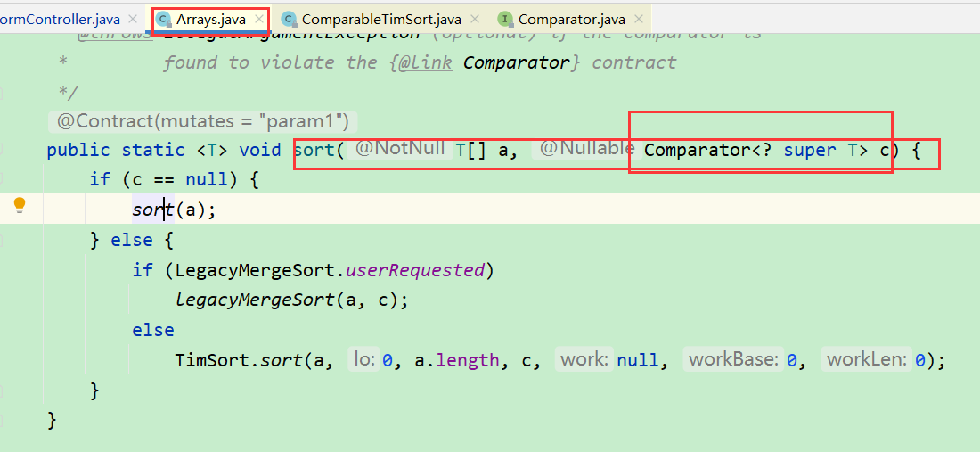Click the @Nullable inlay annotation

tap(587, 149)
